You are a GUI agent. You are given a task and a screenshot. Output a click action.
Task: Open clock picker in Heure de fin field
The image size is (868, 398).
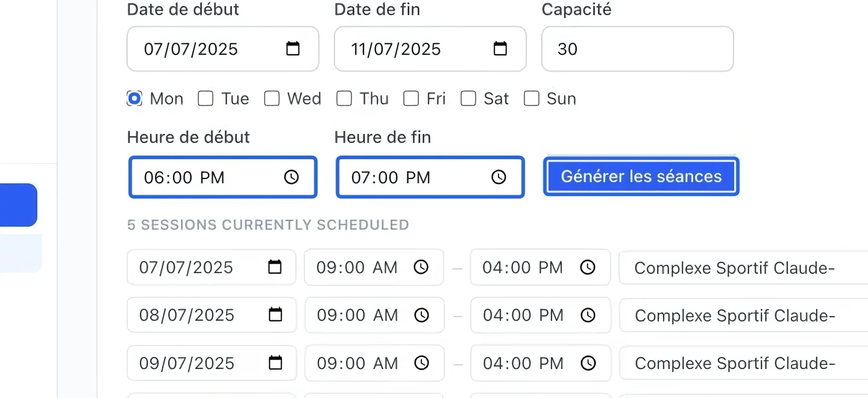point(498,177)
